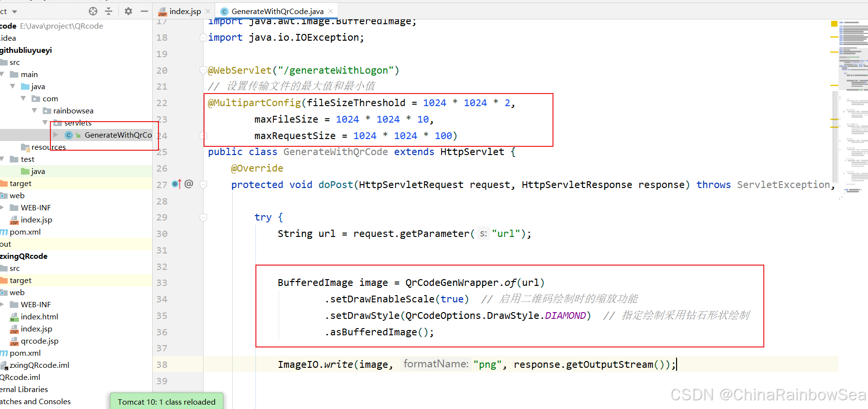868x409 pixels.
Task: Switch to the index.jsp editor tab
Action: [x=185, y=11]
